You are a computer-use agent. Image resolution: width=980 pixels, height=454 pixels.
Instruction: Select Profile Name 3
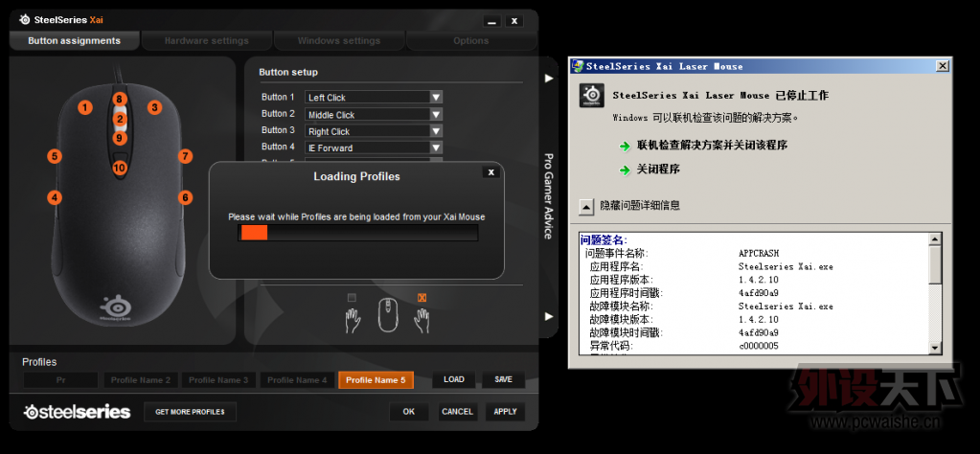(x=218, y=379)
